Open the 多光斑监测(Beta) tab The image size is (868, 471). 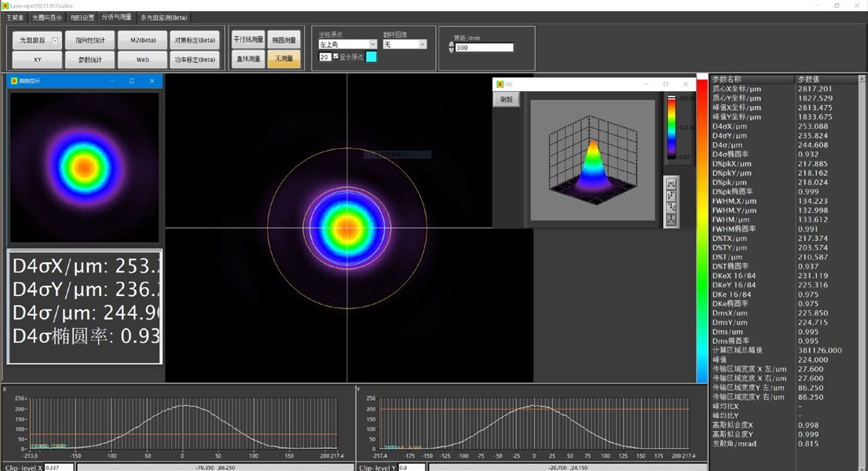[163, 17]
